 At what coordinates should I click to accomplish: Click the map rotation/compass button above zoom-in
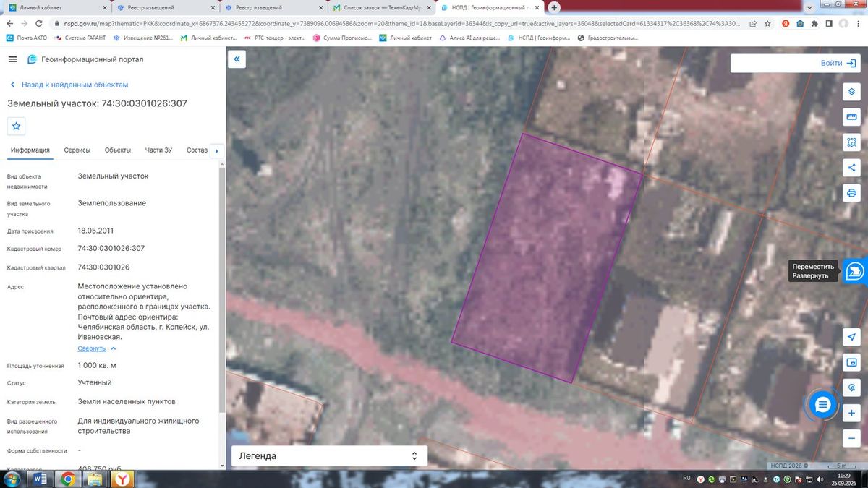[x=851, y=388]
